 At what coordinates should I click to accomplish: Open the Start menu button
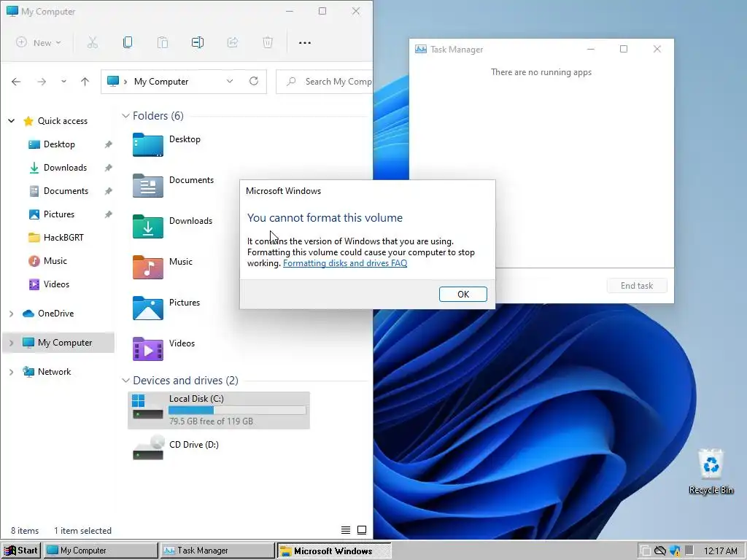click(x=21, y=551)
